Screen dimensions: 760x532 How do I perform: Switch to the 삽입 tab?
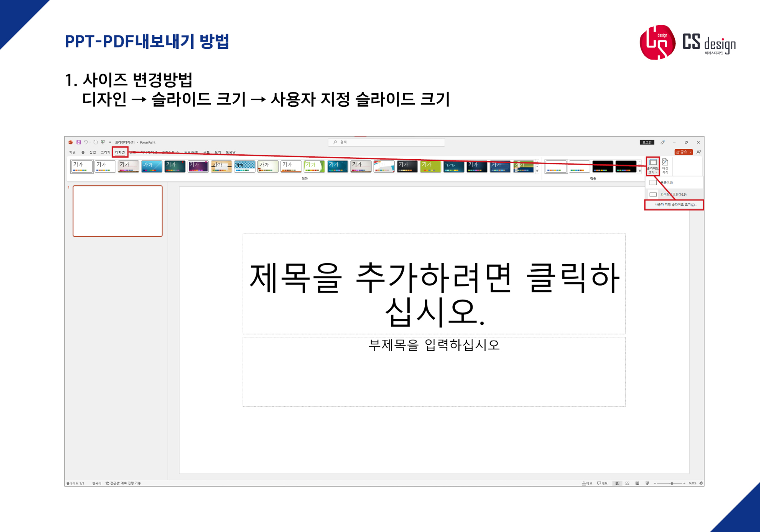93,152
